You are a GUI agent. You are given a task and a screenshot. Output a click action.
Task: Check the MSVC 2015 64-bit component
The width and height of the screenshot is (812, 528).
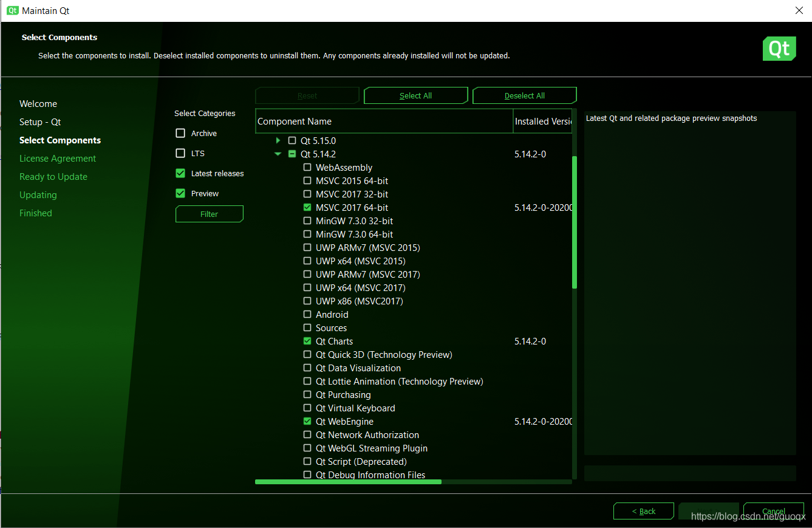click(307, 180)
